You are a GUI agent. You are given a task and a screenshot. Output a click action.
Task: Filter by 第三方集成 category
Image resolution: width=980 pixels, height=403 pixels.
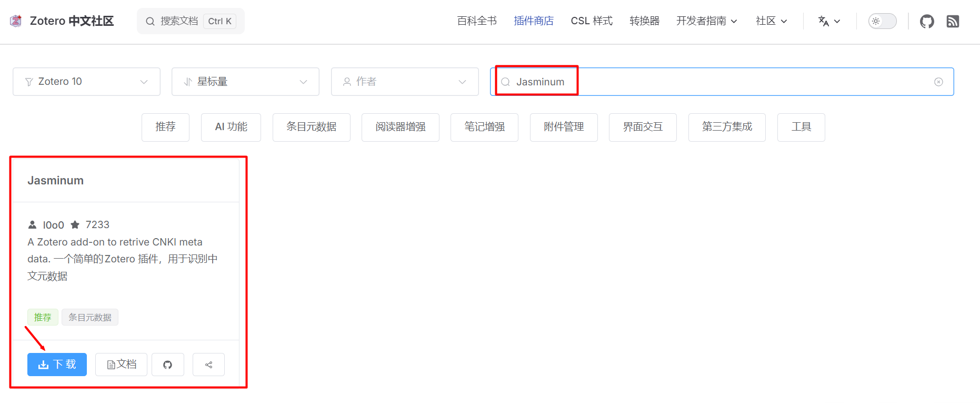[727, 127]
